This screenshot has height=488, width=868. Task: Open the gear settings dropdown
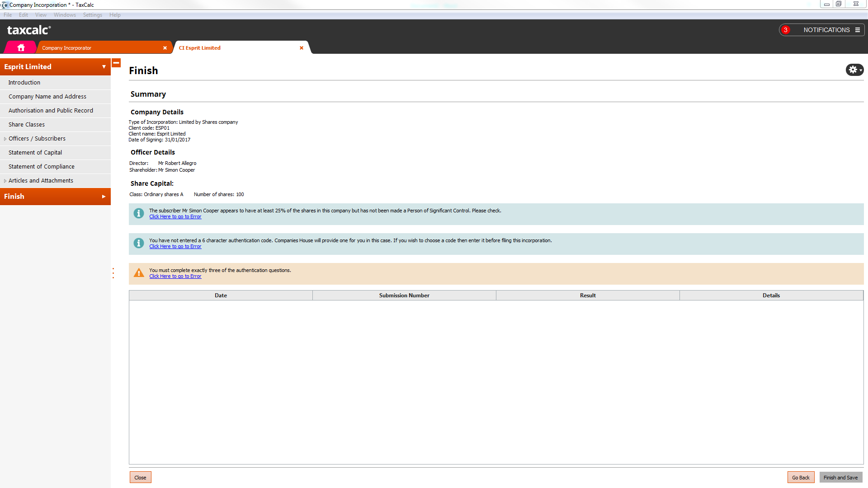click(854, 70)
